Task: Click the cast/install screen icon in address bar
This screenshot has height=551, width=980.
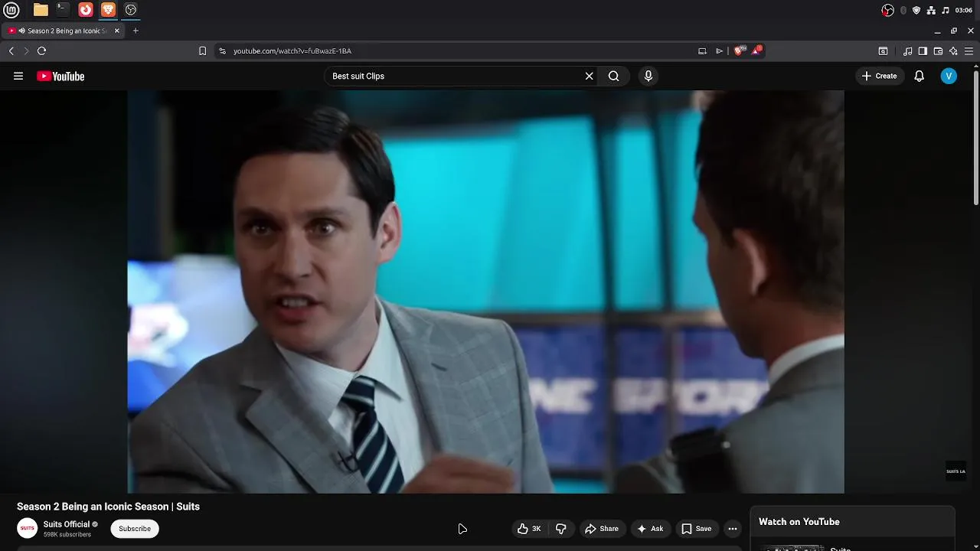Action: point(702,51)
